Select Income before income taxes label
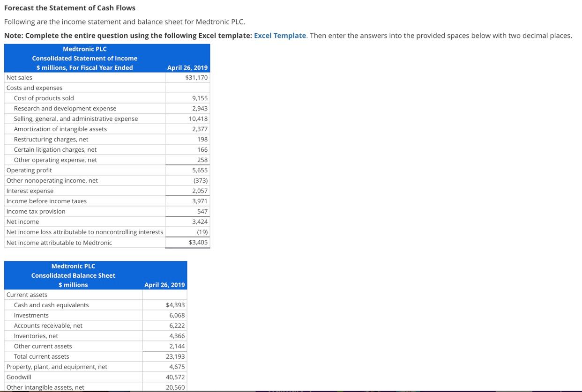Image resolution: width=582 pixels, height=392 pixels. [x=46, y=201]
